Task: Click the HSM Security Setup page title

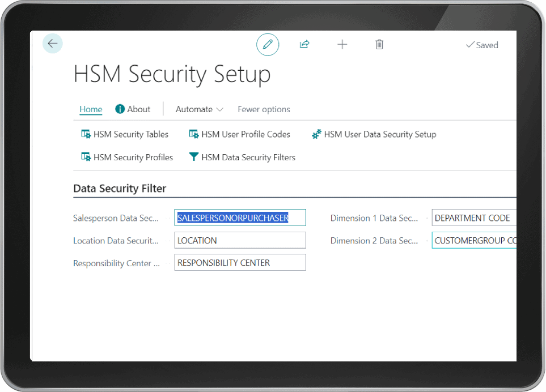Action: point(172,74)
